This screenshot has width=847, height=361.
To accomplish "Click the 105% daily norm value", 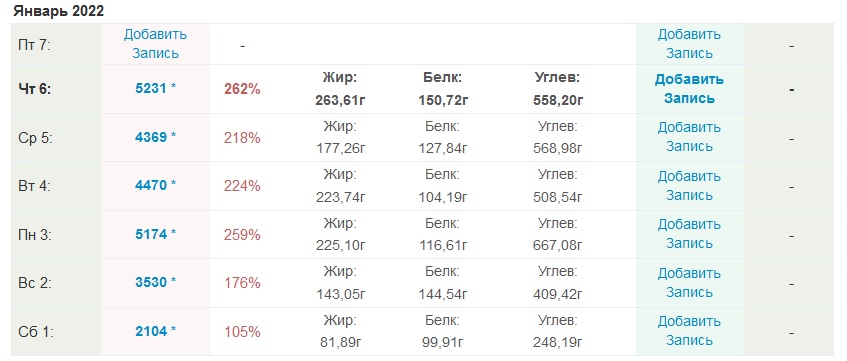I will pyautogui.click(x=242, y=331).
